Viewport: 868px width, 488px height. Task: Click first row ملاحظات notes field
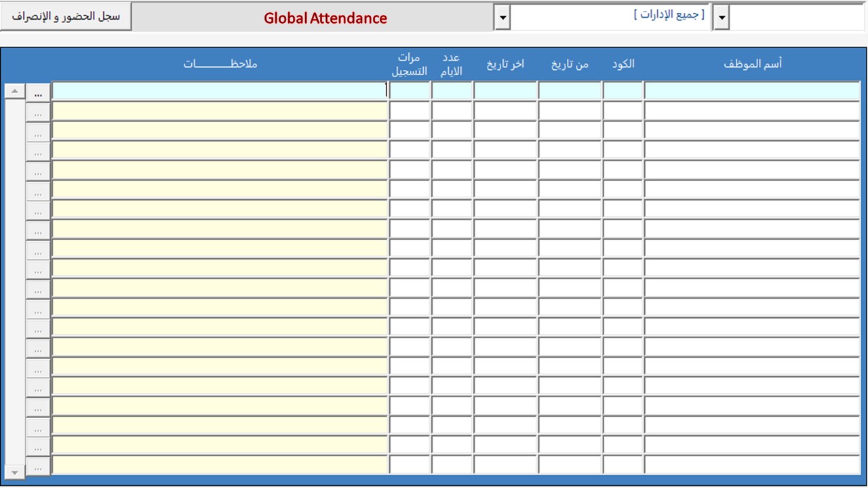[219, 91]
